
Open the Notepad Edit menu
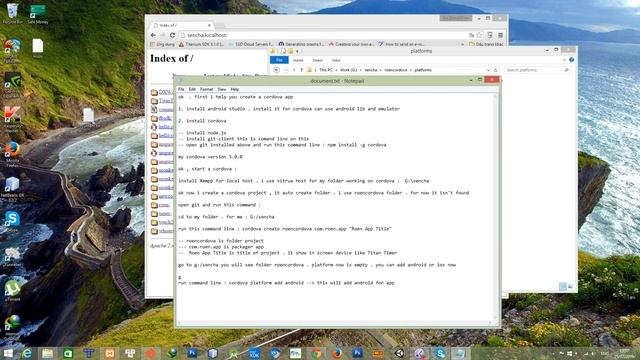point(192,89)
